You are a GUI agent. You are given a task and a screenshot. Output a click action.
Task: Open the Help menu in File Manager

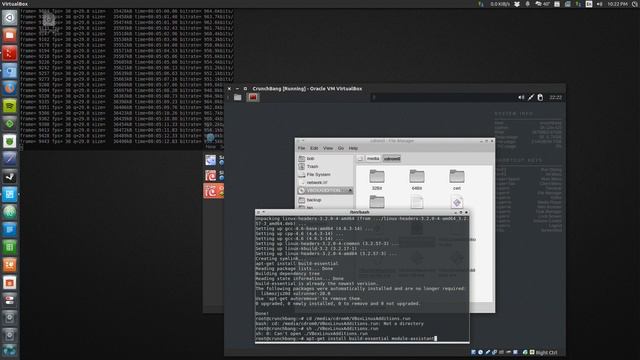[x=353, y=148]
